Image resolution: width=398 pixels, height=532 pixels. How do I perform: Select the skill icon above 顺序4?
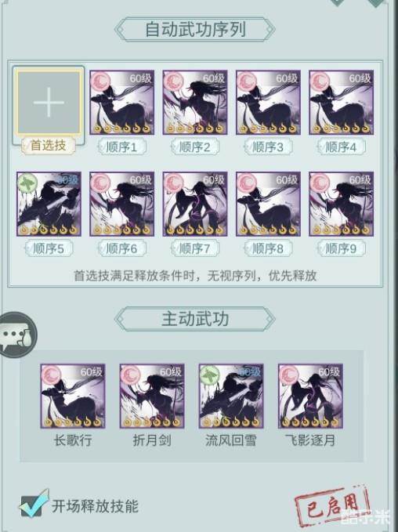click(x=342, y=102)
